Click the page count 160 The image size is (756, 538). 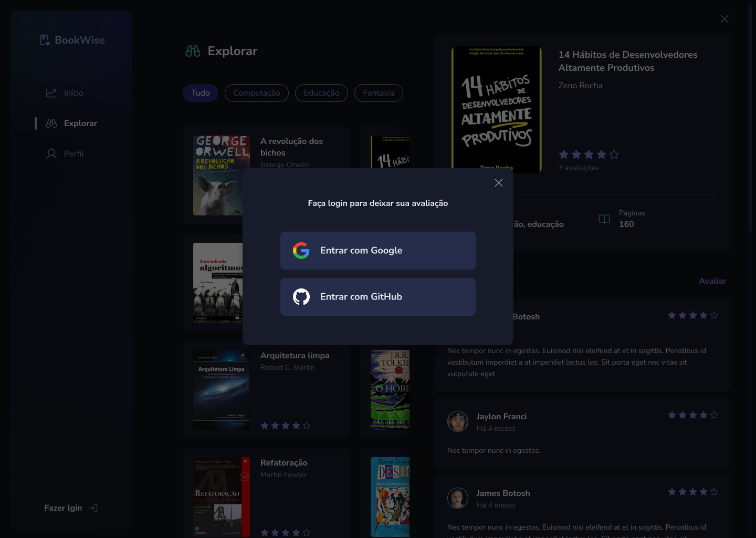tap(626, 224)
